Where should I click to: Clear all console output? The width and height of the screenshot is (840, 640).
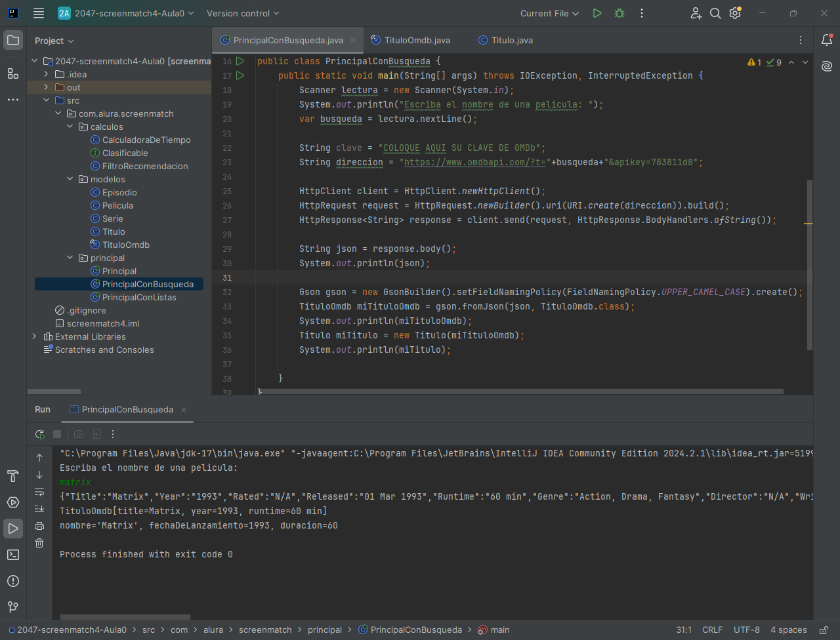(39, 543)
